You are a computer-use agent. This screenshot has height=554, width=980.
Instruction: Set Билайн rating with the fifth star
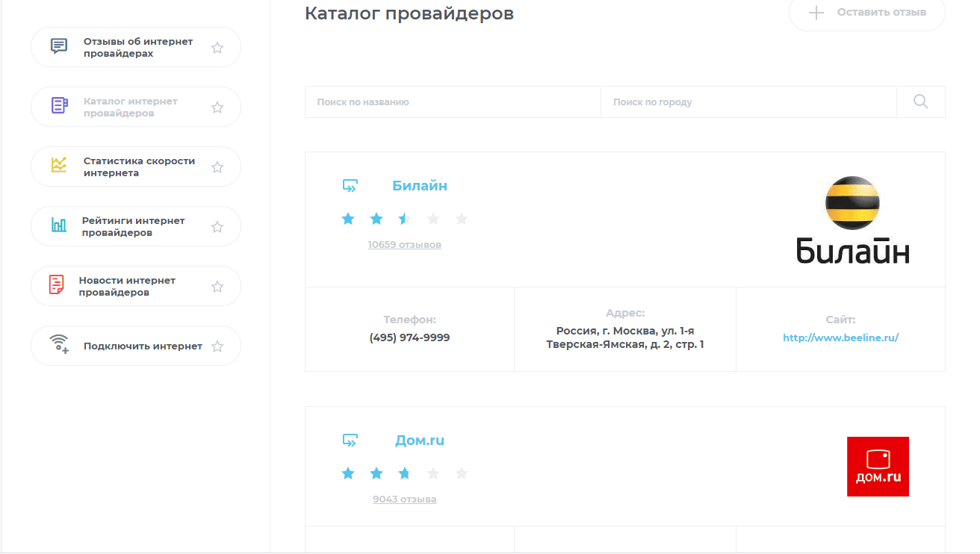tap(462, 219)
